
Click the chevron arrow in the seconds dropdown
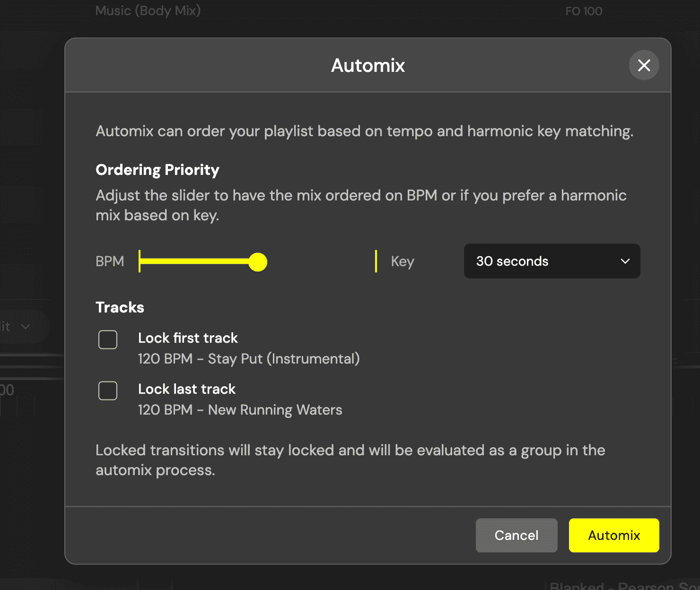pyautogui.click(x=625, y=261)
